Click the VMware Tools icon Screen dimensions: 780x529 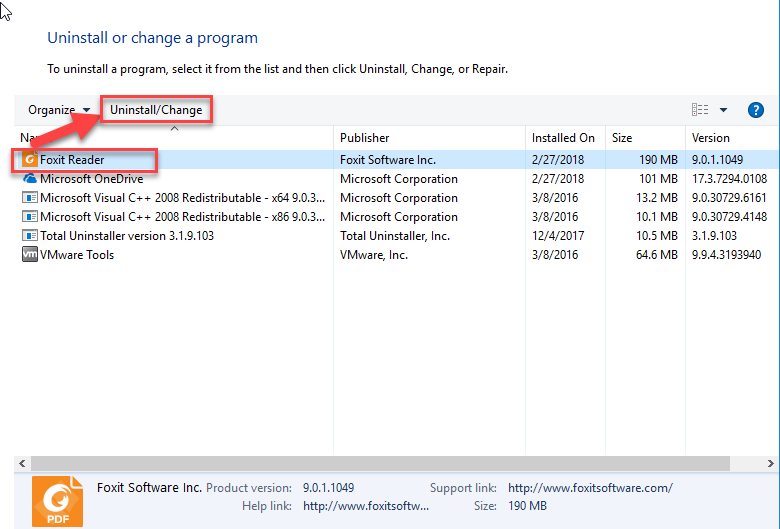pyautogui.click(x=30, y=254)
